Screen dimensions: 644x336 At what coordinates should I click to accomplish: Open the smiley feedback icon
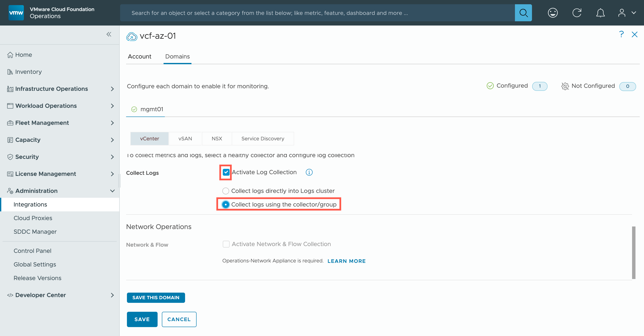pyautogui.click(x=552, y=13)
